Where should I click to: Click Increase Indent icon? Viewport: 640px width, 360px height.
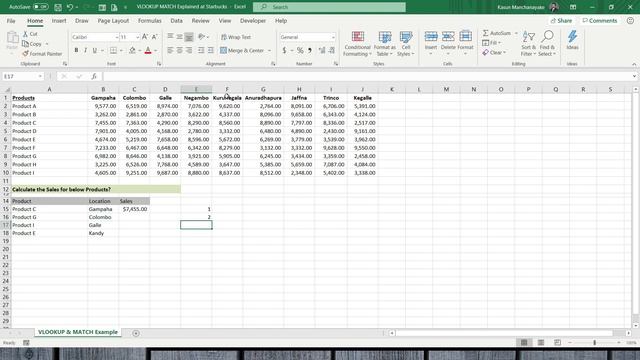click(x=211, y=50)
